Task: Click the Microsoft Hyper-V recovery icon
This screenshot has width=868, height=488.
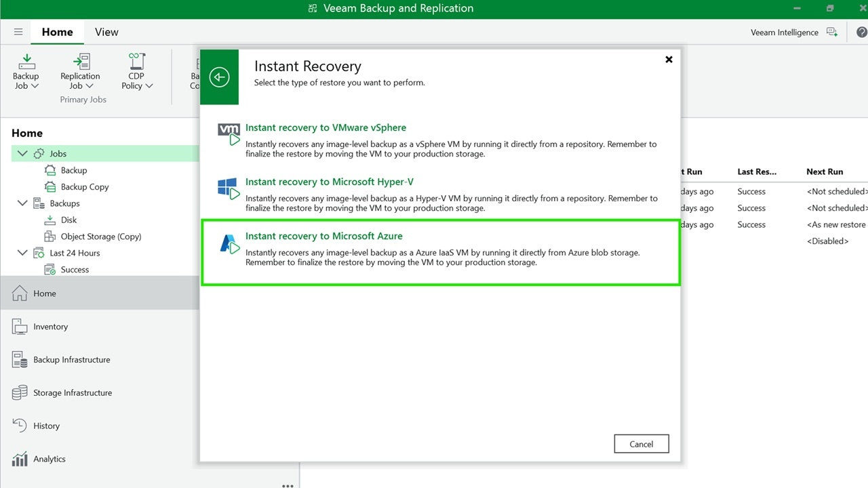Action: [x=229, y=188]
